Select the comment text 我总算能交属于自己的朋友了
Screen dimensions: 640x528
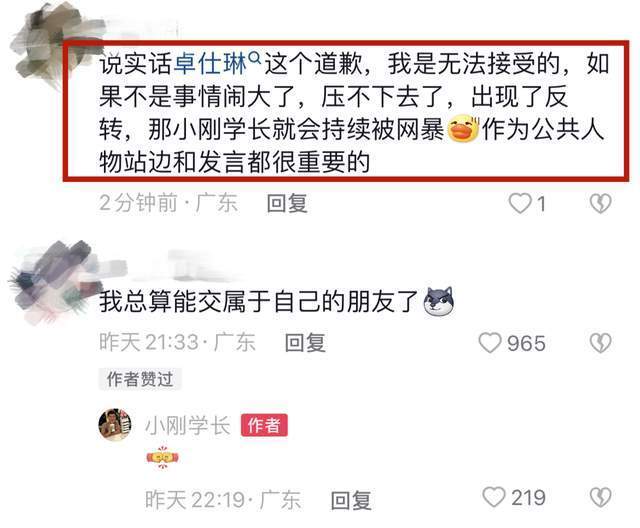coord(259,302)
